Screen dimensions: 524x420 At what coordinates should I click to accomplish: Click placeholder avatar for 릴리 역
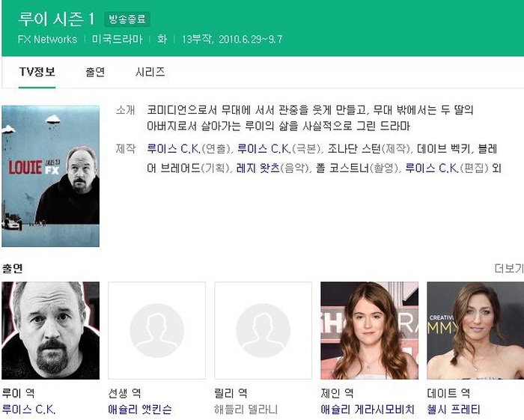[x=263, y=330]
